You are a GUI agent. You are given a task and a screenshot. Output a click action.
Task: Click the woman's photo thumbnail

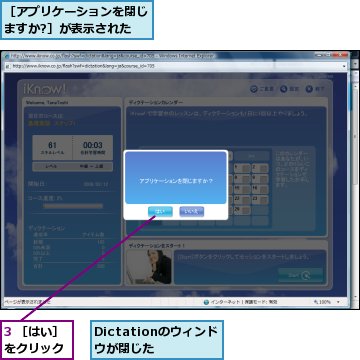click(149, 267)
